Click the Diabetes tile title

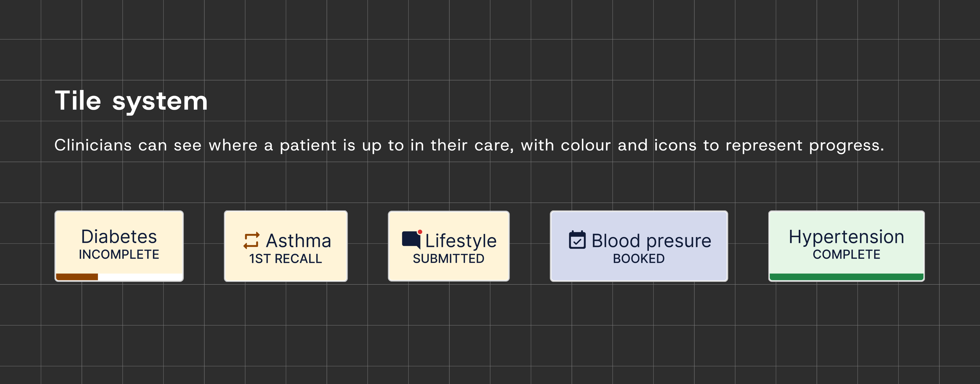119,237
